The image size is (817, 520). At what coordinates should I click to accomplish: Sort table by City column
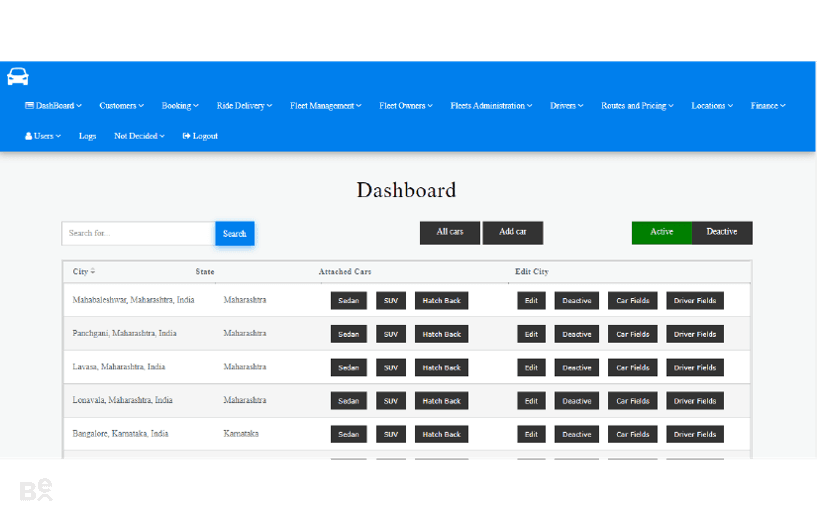tap(83, 271)
